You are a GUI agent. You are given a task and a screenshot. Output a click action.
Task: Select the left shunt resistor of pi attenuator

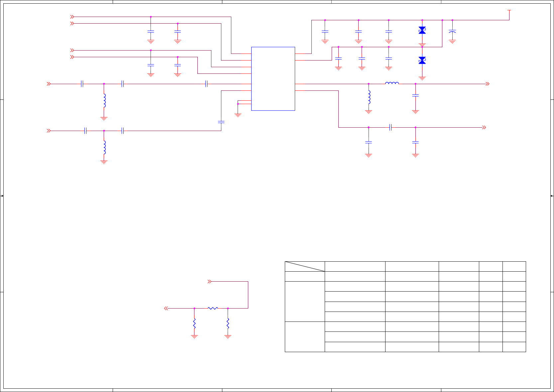[194, 324]
